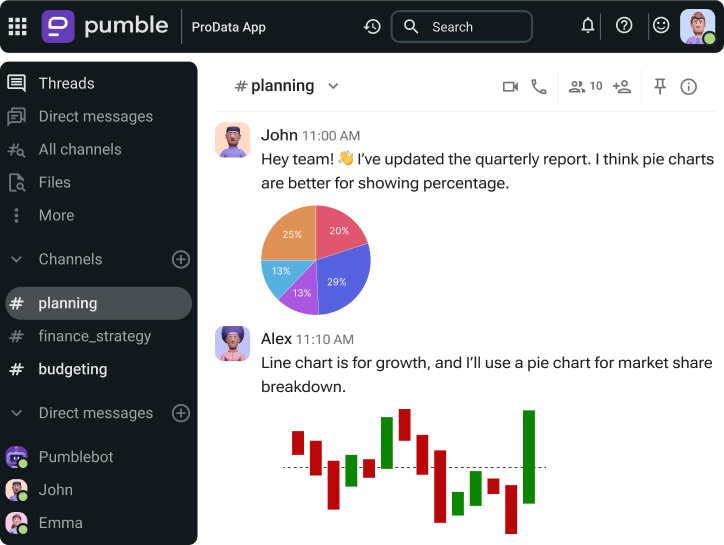Click the Search field
Screen dimensions: 724x545
pos(462,27)
